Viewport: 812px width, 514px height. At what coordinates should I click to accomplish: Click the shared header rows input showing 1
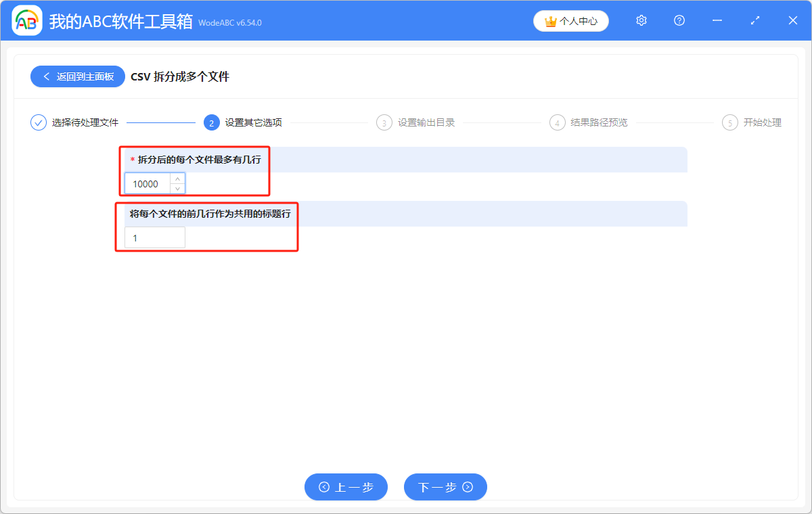click(154, 237)
